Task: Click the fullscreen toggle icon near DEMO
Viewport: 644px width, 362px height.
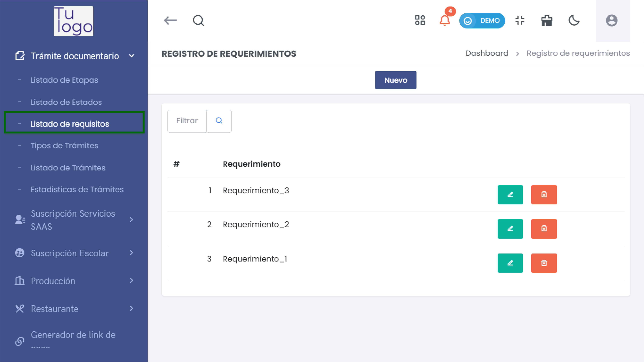Action: point(520,21)
